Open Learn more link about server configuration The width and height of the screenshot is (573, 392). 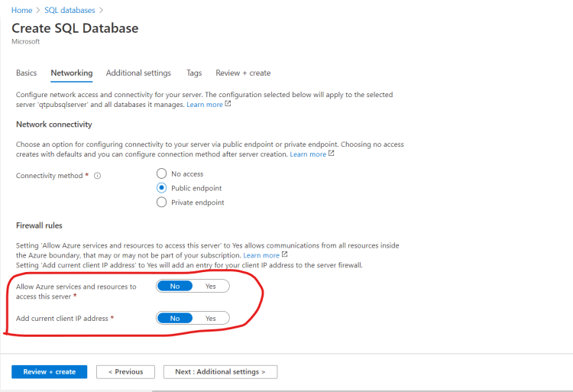click(x=209, y=105)
